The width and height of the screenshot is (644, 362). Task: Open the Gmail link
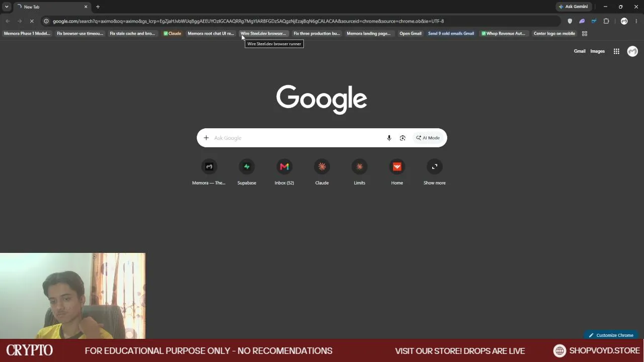[x=580, y=51]
